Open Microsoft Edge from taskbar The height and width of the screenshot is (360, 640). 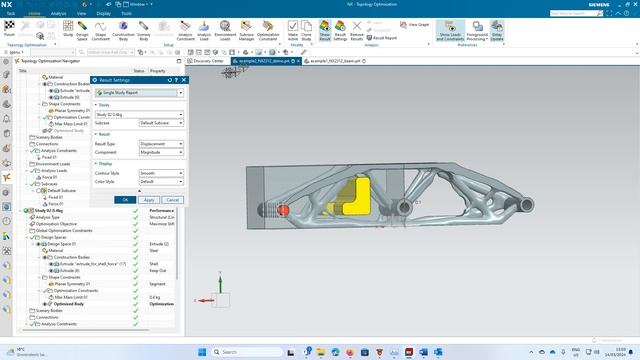click(335, 352)
